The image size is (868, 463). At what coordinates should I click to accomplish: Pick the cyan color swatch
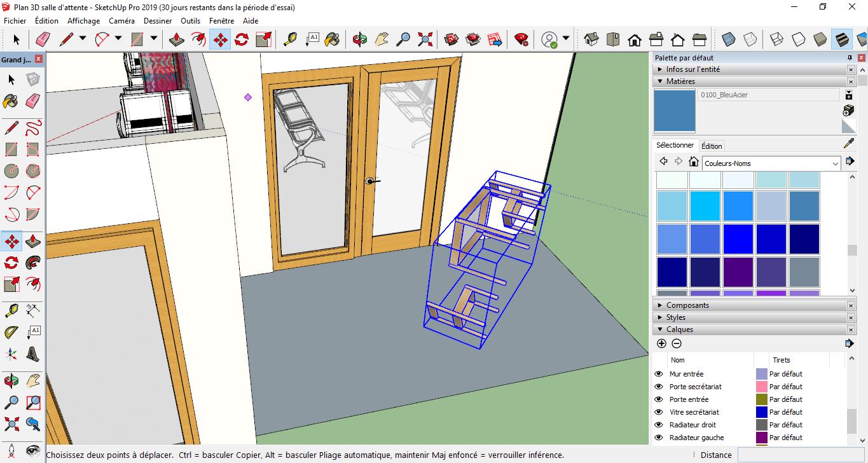pos(705,205)
